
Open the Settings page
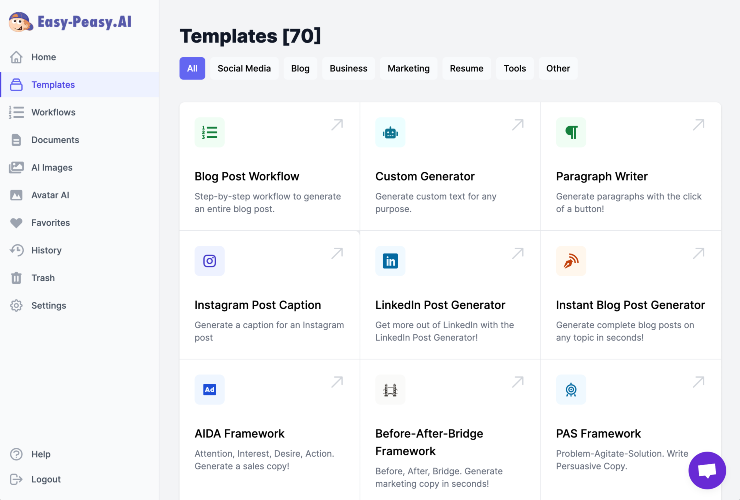tap(48, 306)
